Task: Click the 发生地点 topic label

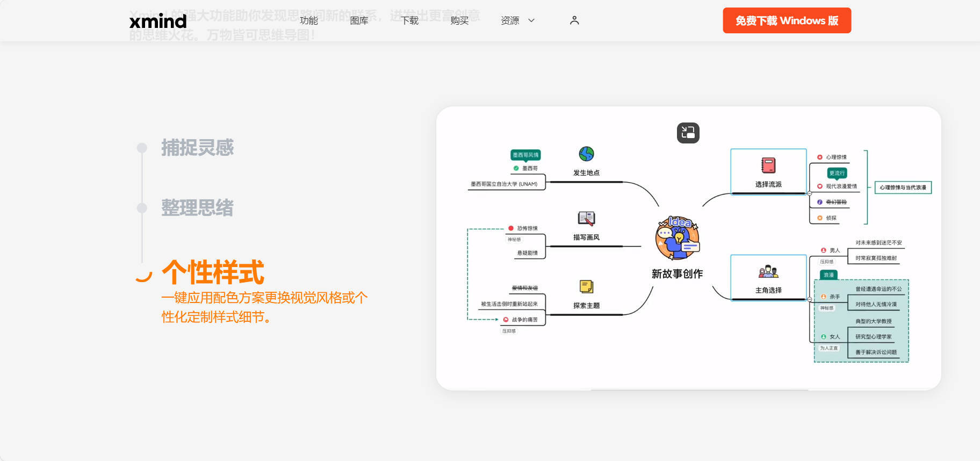Action: [x=586, y=173]
